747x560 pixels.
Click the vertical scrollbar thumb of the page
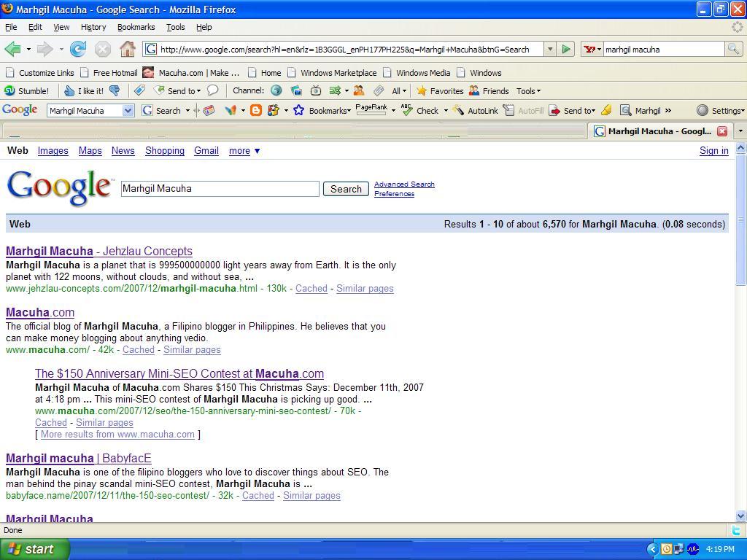point(740,219)
